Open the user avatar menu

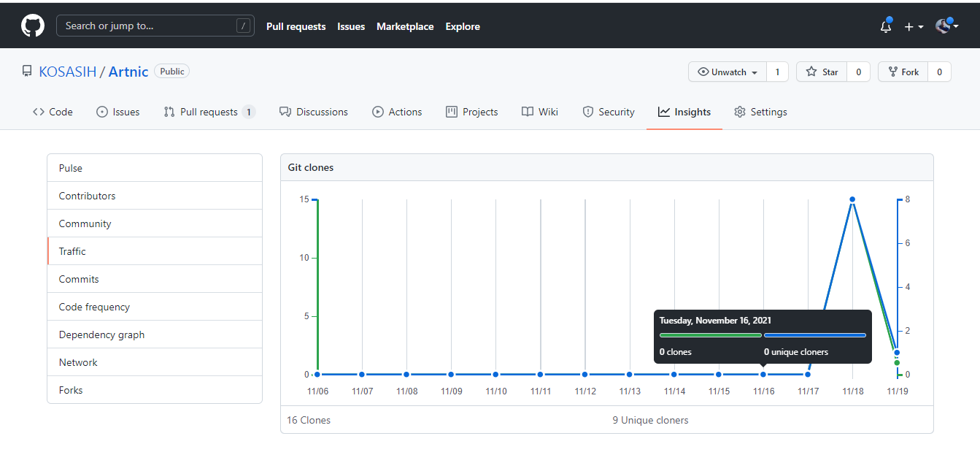[x=946, y=26]
